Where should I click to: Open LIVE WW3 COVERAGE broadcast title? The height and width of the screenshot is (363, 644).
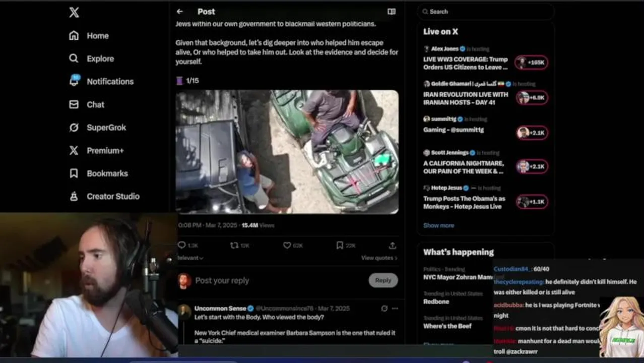(x=466, y=63)
